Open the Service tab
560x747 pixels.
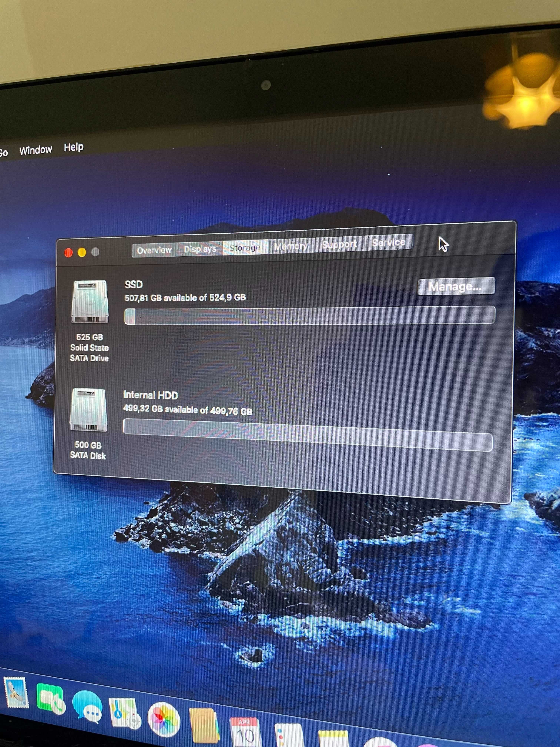(x=389, y=242)
